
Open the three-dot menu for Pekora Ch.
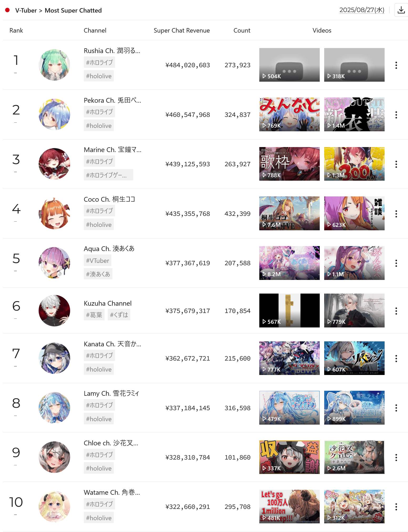point(396,115)
